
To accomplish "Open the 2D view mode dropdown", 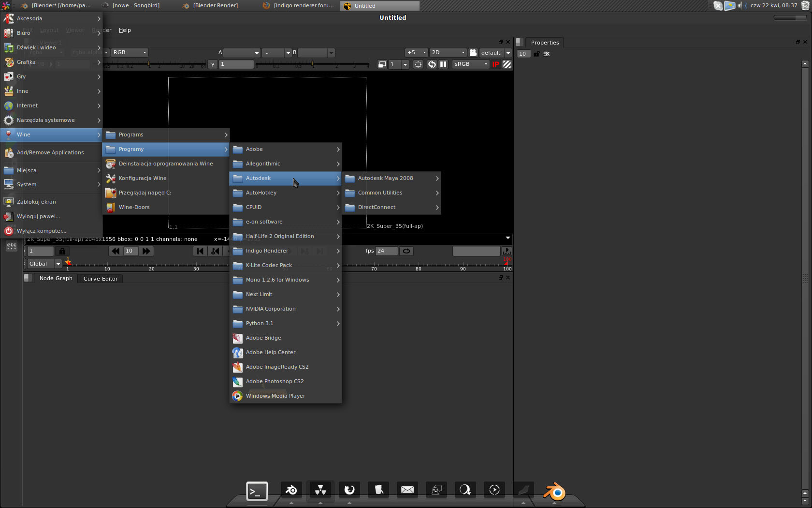I will click(448, 53).
